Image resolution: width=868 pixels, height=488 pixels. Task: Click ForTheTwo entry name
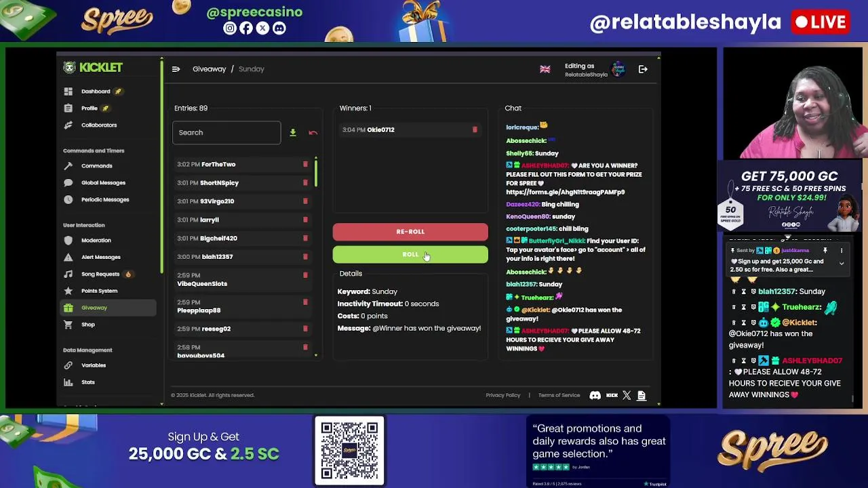click(218, 164)
